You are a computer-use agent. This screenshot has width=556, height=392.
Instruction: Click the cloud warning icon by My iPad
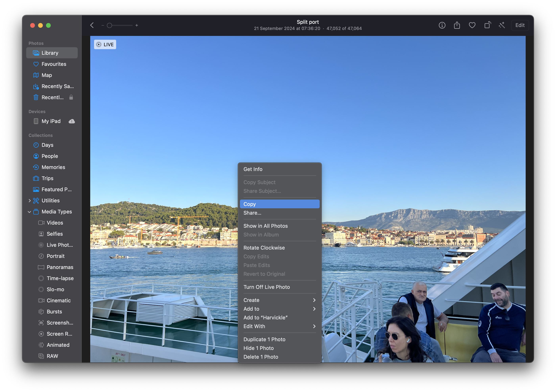pos(72,121)
